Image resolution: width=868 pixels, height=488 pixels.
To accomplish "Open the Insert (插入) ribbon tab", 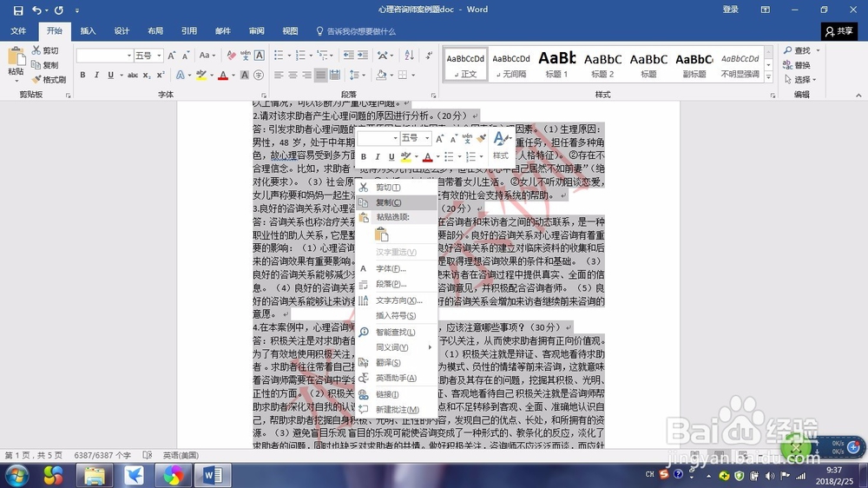I will coord(88,31).
